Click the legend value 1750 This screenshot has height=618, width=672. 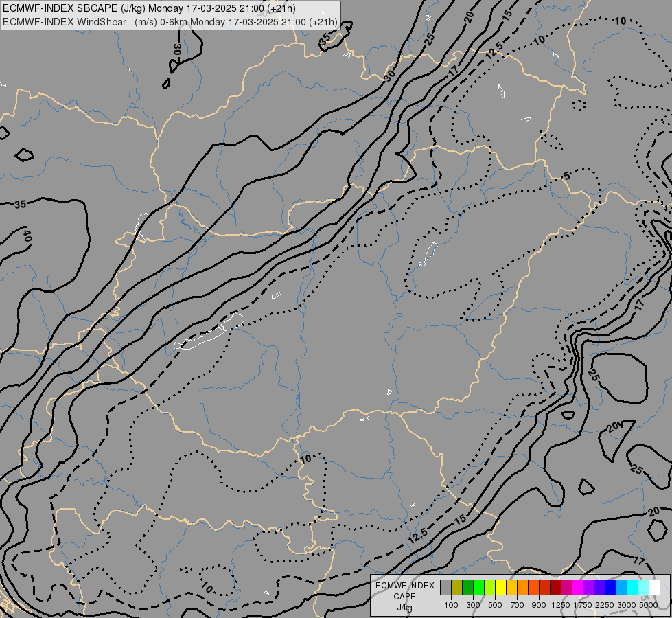[583, 605]
